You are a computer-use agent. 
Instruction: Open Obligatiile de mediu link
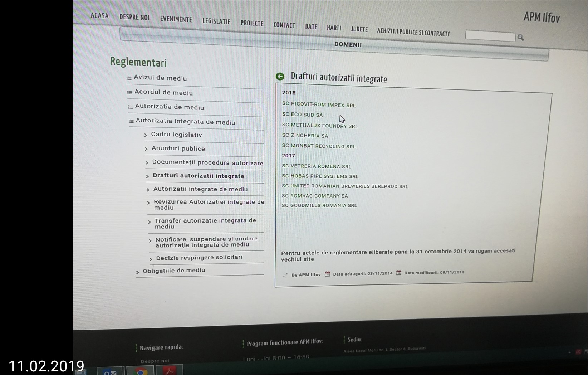tap(174, 271)
